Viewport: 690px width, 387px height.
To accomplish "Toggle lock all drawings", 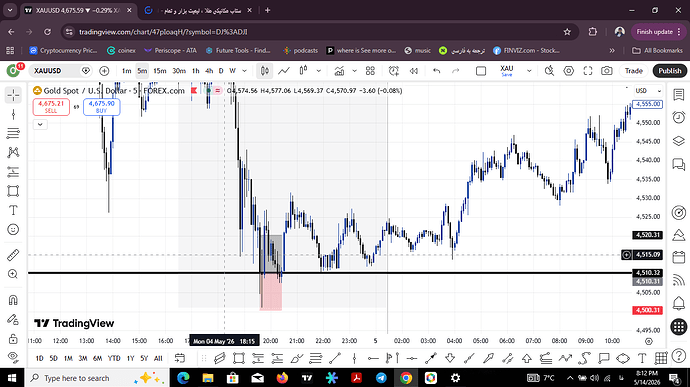I will click(x=13, y=339).
